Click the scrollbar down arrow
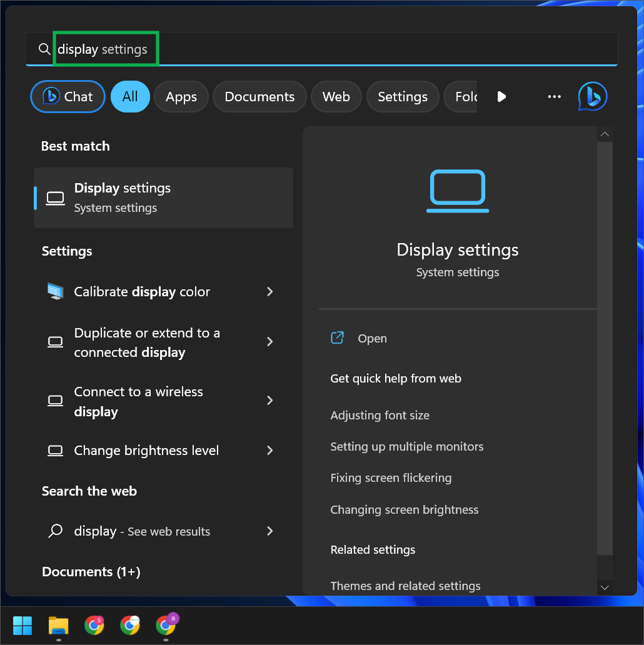Image resolution: width=644 pixels, height=645 pixels. pyautogui.click(x=605, y=587)
